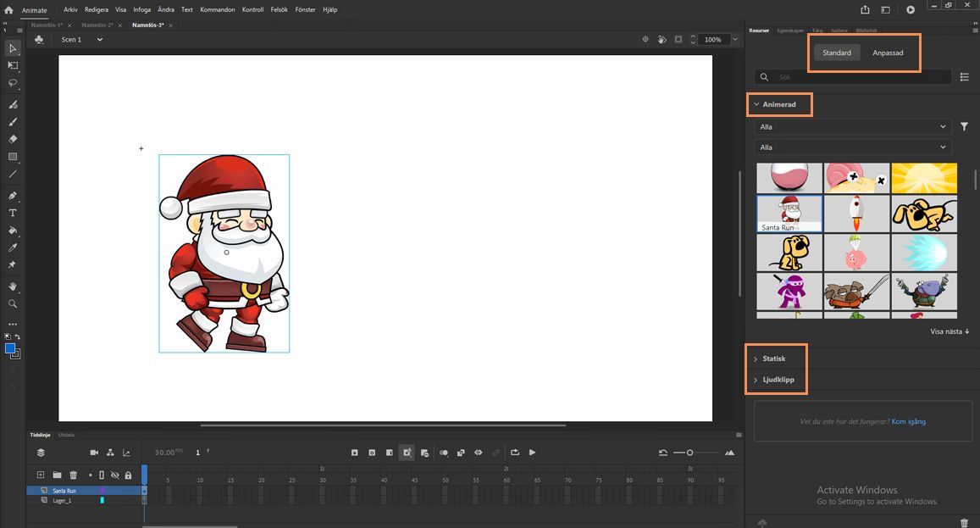This screenshot has height=528, width=980.
Task: Toggle highlight layers dot icon
Action: (90, 475)
